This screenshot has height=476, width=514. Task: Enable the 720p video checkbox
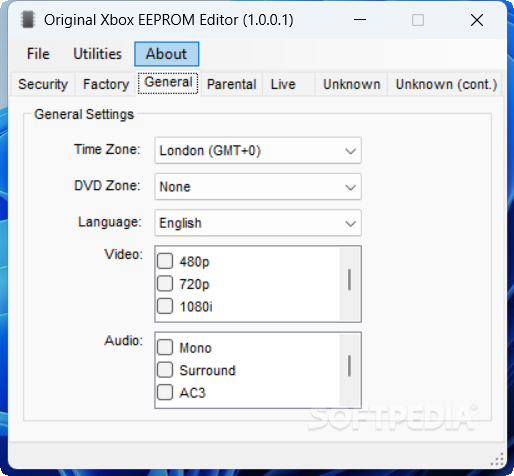click(x=165, y=284)
